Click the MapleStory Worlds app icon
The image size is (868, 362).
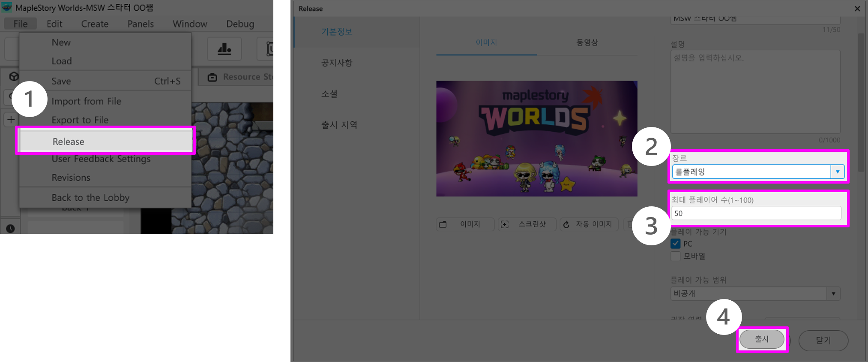click(x=7, y=7)
